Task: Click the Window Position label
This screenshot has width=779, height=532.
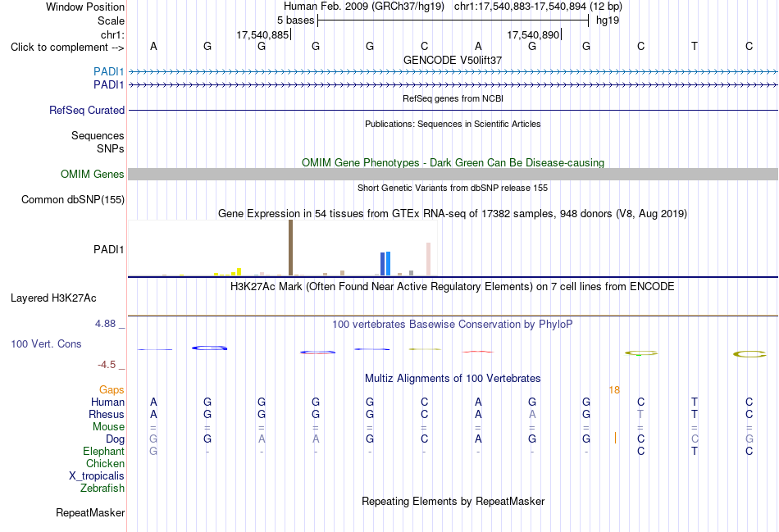Action: (x=85, y=7)
